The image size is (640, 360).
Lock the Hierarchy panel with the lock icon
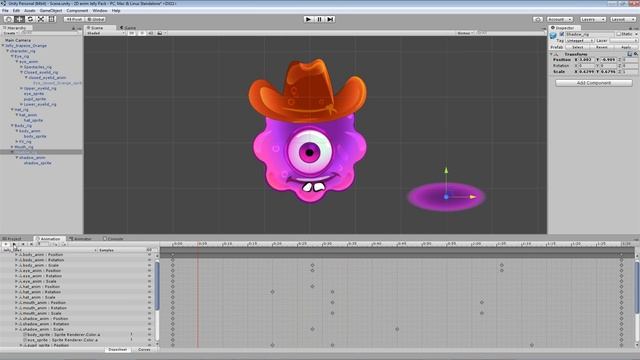click(74, 28)
